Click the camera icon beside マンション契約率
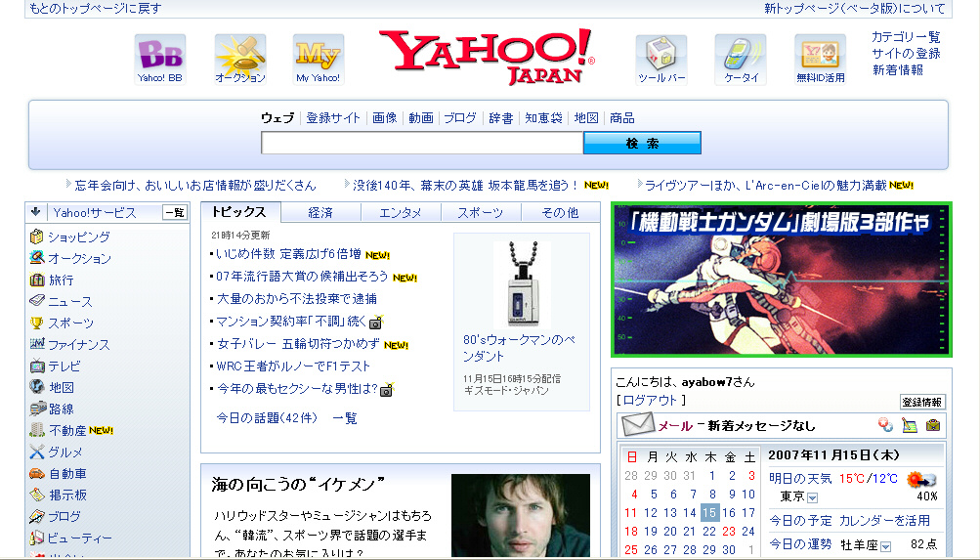 [376, 323]
